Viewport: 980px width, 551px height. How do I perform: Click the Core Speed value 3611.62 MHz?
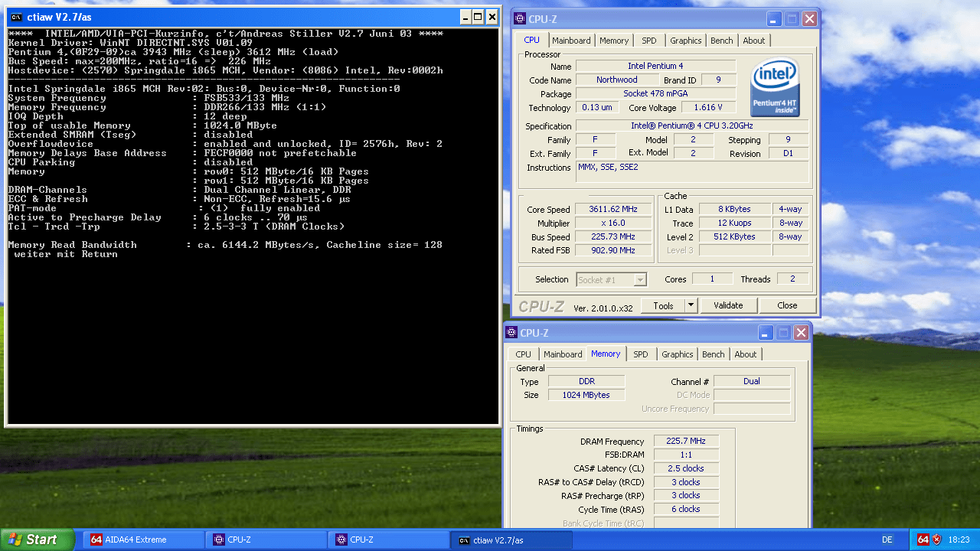click(613, 209)
